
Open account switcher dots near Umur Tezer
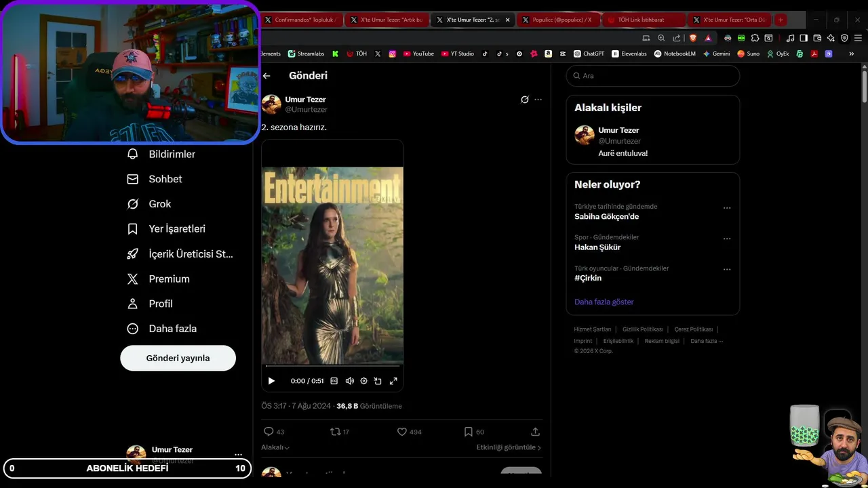pyautogui.click(x=238, y=455)
